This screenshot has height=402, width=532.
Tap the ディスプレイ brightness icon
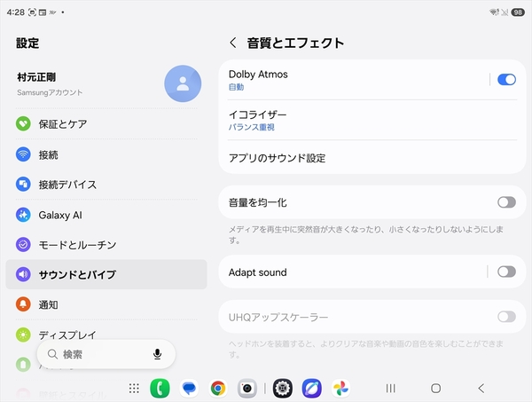pyautogui.click(x=23, y=335)
